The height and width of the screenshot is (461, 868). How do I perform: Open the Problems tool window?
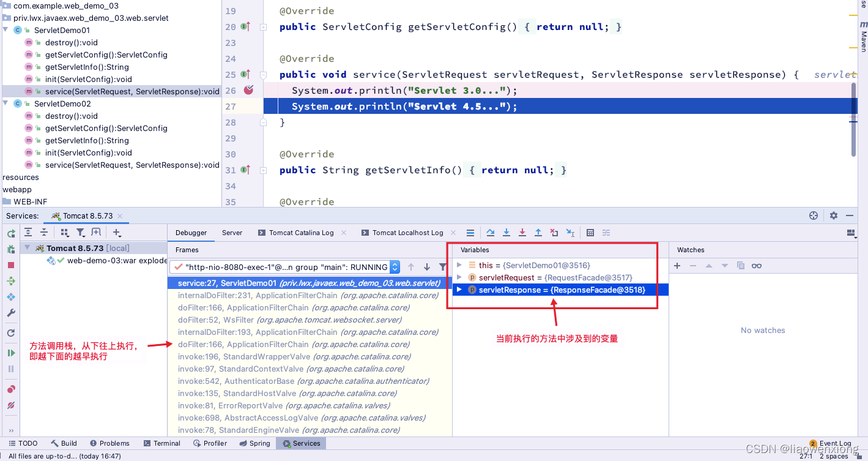pyautogui.click(x=109, y=443)
